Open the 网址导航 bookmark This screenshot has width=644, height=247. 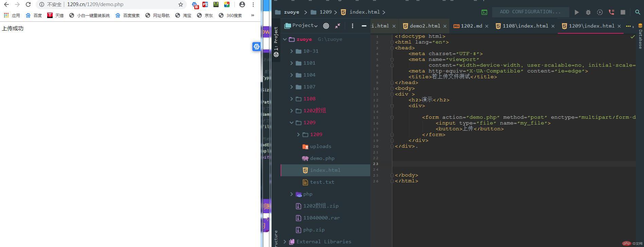[157, 15]
